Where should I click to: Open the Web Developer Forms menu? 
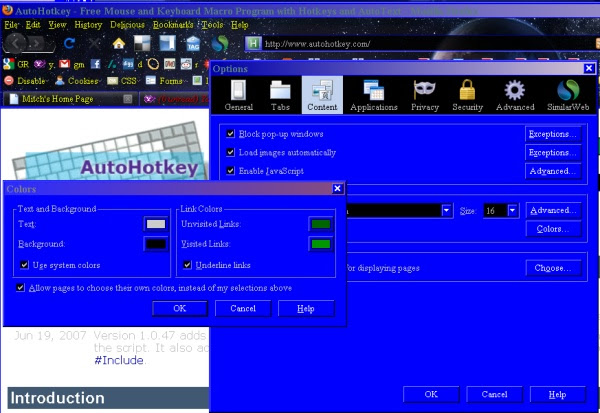166,81
